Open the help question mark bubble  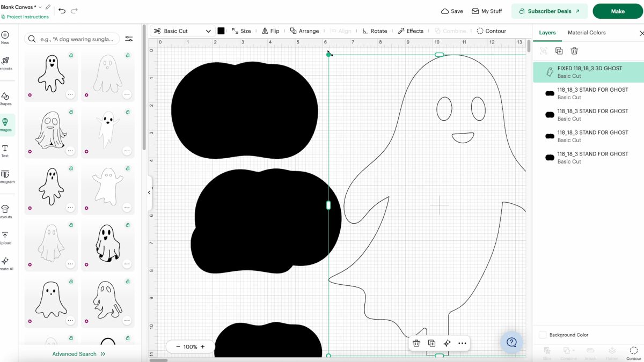[511, 342]
